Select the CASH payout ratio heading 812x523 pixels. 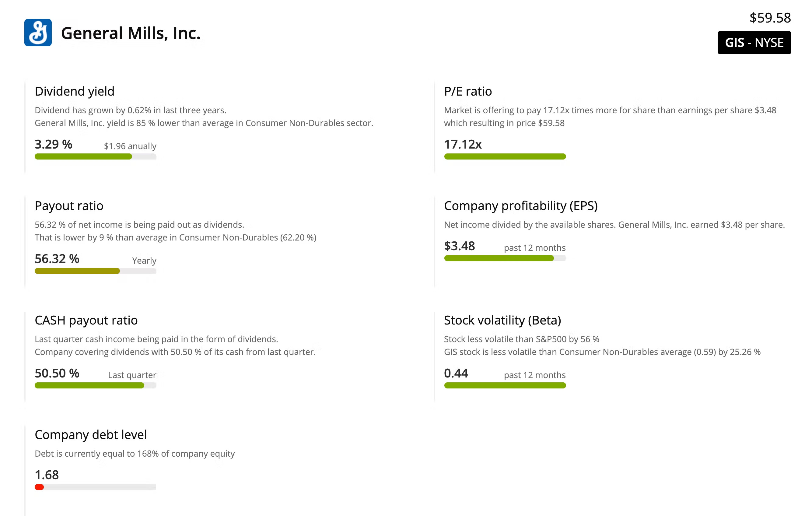[x=86, y=320]
